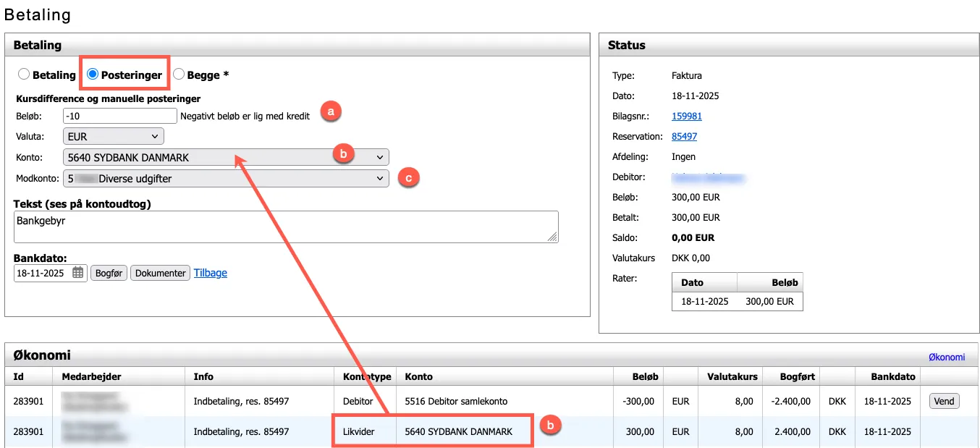Click the Konto column header
This screenshot has height=448, width=980.
[419, 376]
